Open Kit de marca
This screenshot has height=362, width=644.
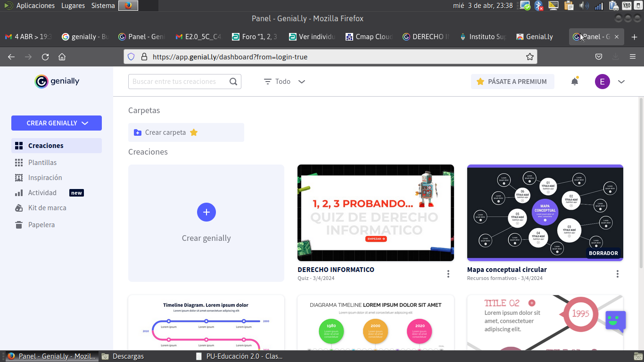41,208
